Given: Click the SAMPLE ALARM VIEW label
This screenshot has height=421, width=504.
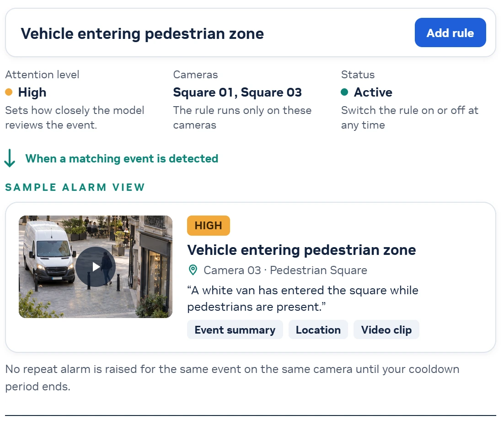Looking at the screenshot, I should point(75,187).
